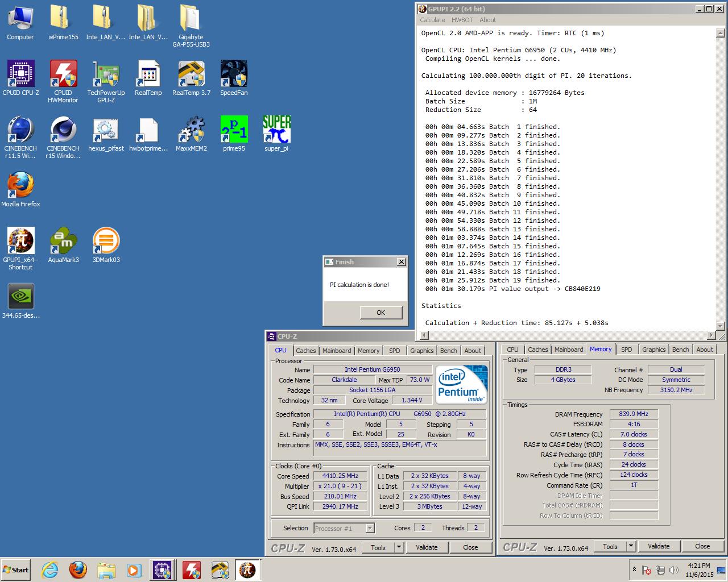The height and width of the screenshot is (582, 728).
Task: Click the RealTemp taskbar icon
Action: click(220, 569)
